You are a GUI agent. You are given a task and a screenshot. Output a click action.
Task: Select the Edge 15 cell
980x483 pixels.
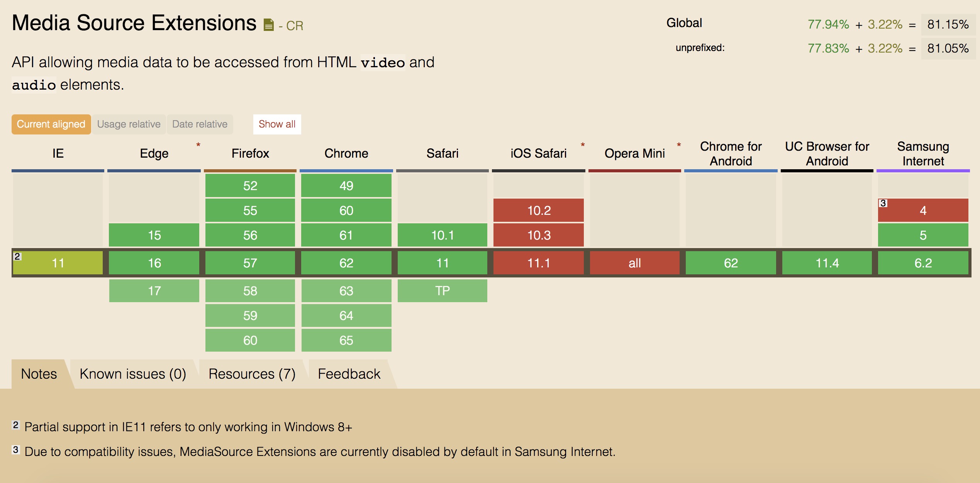coord(154,235)
